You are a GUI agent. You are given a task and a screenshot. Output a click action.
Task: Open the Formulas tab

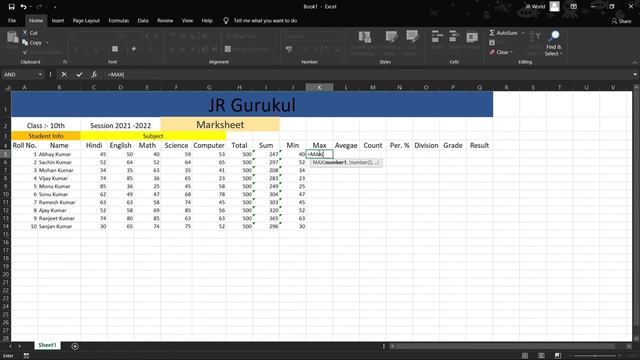pos(118,20)
